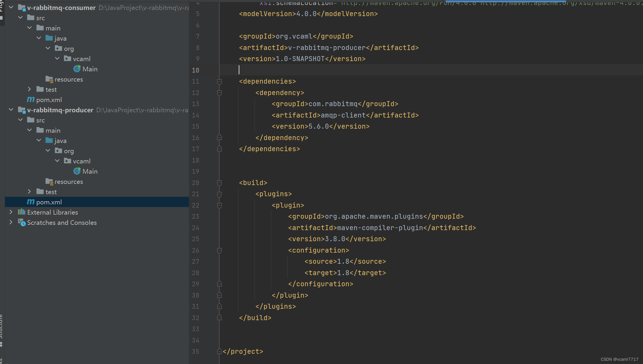Expand the test folder in consumer module

tap(30, 89)
